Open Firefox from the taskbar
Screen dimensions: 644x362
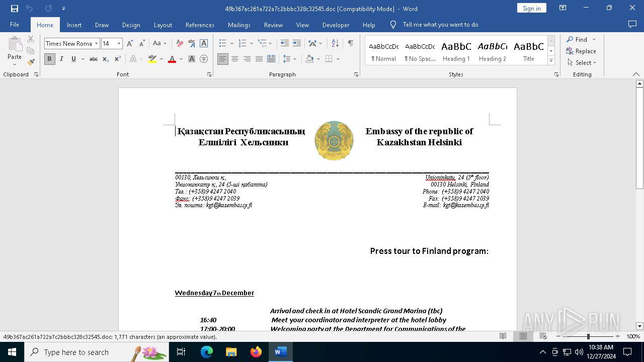pos(256,352)
